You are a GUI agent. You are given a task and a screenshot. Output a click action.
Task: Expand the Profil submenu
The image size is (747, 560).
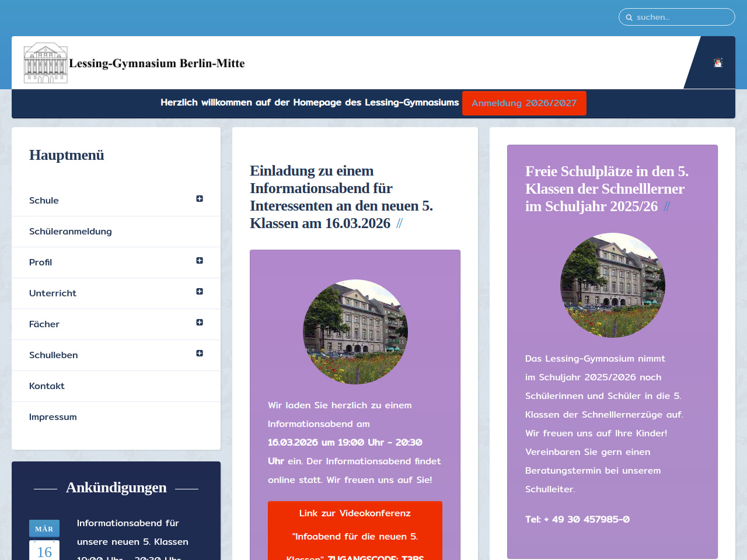[200, 261]
